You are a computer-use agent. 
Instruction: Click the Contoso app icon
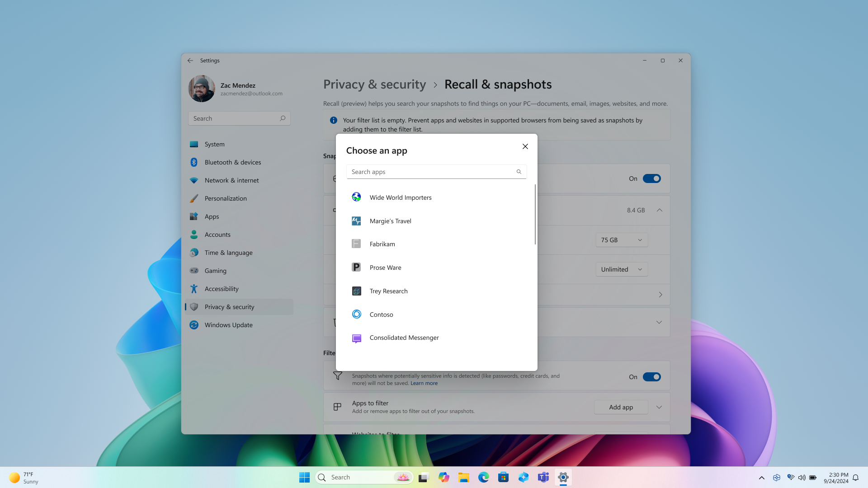[356, 314]
